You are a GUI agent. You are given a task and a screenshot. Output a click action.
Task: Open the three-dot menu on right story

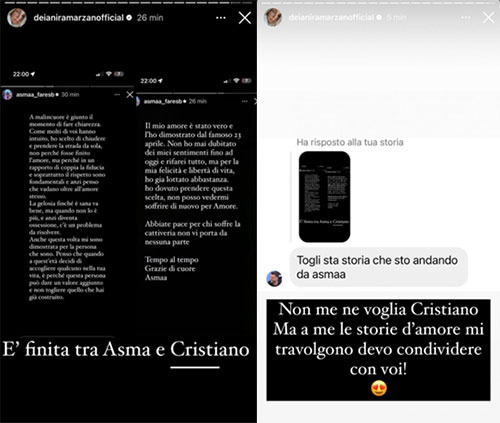pos(466,17)
